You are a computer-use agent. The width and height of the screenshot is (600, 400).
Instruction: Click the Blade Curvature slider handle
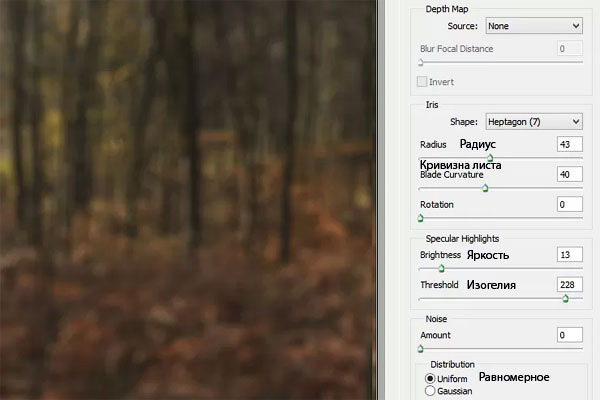tap(485, 188)
